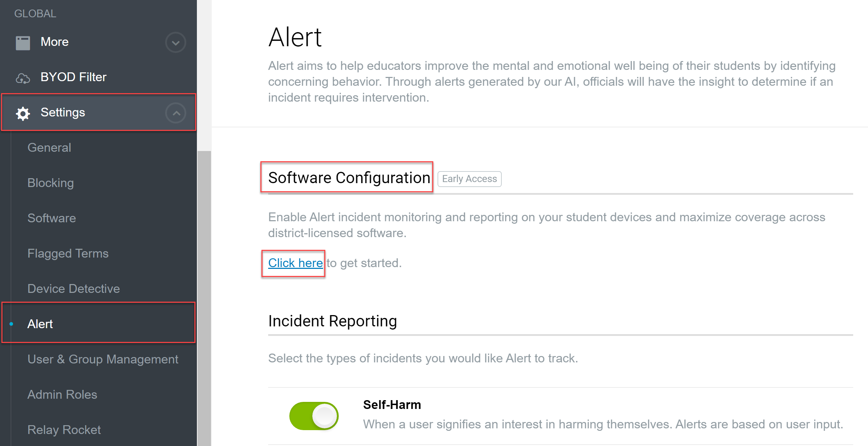Image resolution: width=868 pixels, height=446 pixels.
Task: Select the Early Access badge
Action: (x=469, y=179)
